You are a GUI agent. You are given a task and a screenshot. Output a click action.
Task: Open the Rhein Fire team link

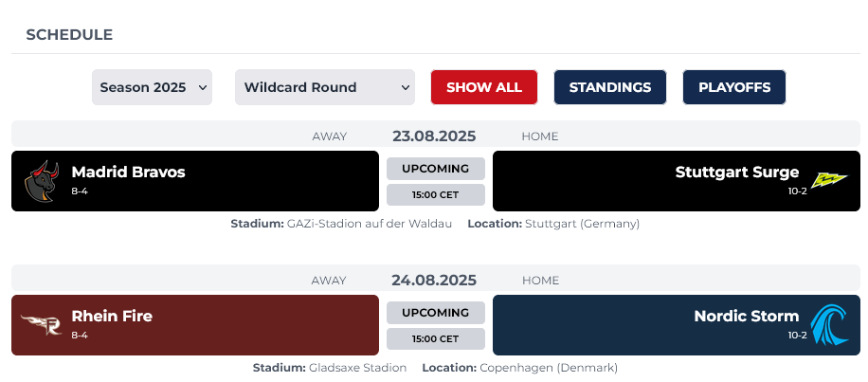click(x=112, y=316)
